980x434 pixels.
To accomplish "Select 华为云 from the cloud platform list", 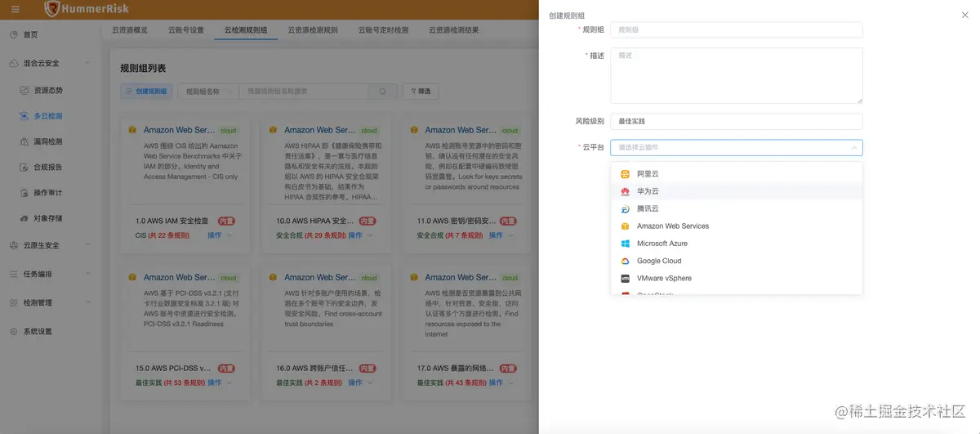I will (x=737, y=191).
